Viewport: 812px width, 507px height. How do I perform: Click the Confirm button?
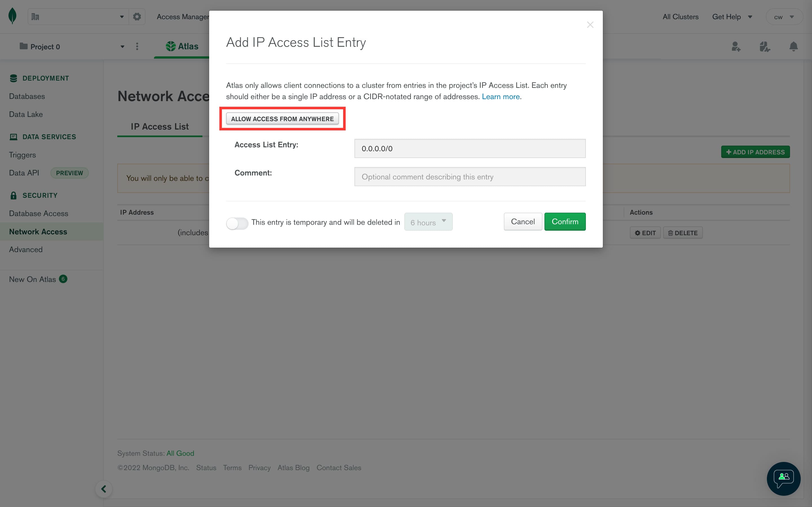565,222
